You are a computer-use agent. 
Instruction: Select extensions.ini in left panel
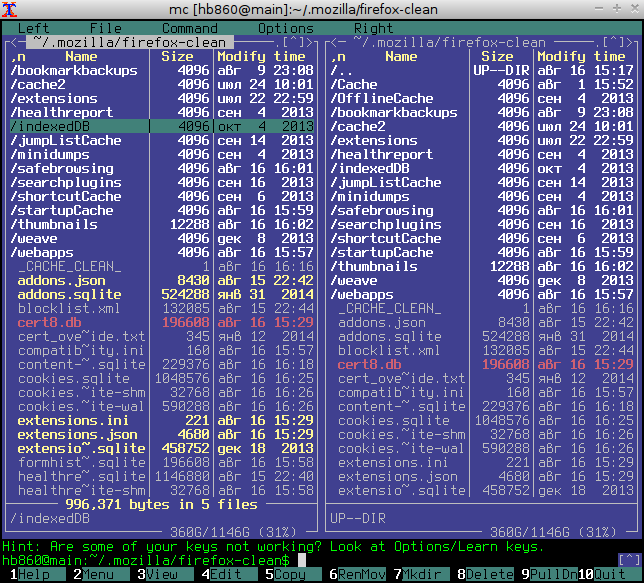(162, 420)
